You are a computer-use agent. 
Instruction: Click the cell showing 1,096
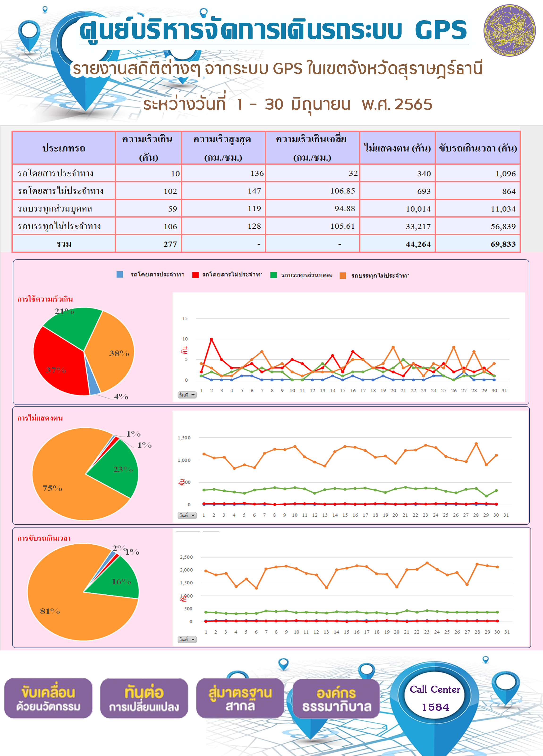505,173
